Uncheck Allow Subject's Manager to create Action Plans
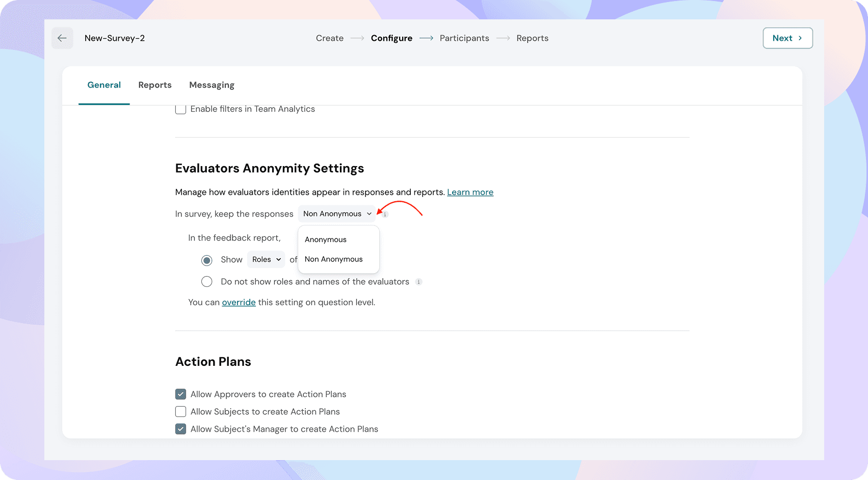This screenshot has height=480, width=868. 180,429
